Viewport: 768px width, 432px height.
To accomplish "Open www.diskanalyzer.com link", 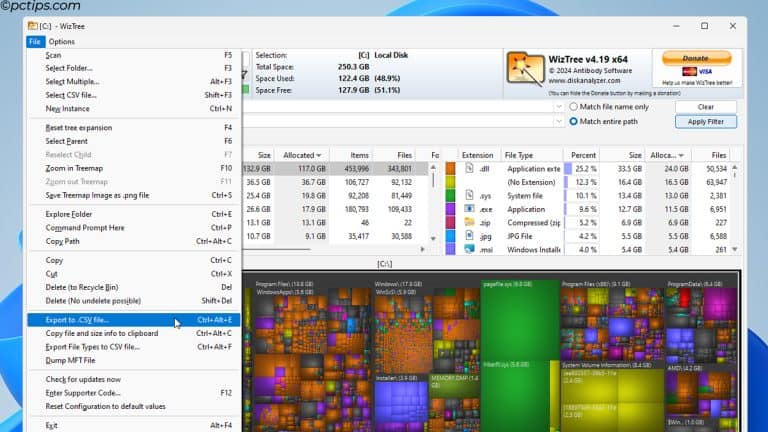I will (584, 80).
